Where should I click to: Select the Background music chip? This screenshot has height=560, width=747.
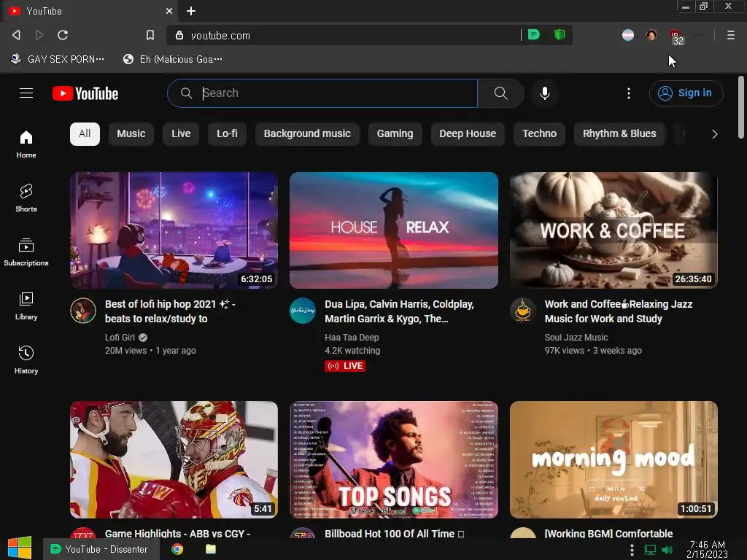(x=307, y=134)
